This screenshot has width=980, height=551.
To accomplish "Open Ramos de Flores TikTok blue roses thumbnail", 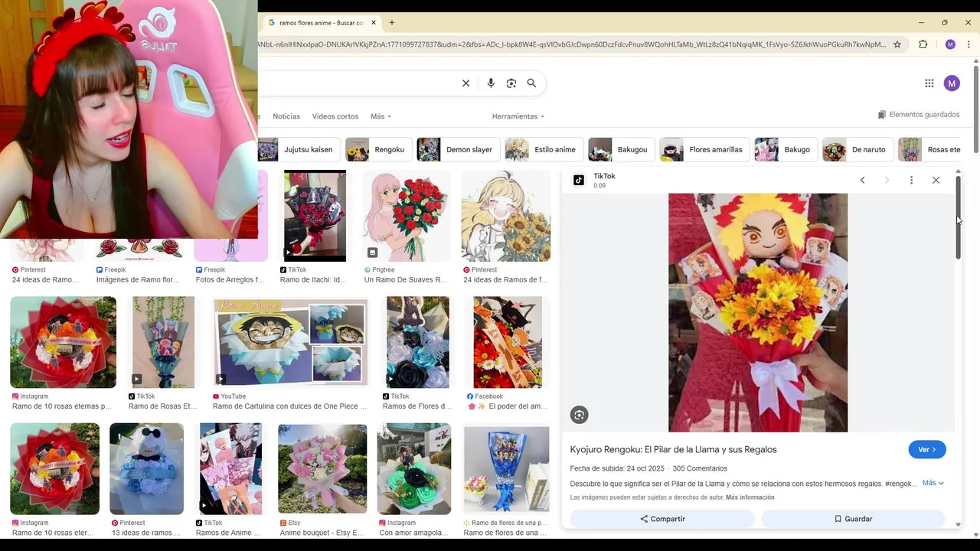I will point(417,342).
